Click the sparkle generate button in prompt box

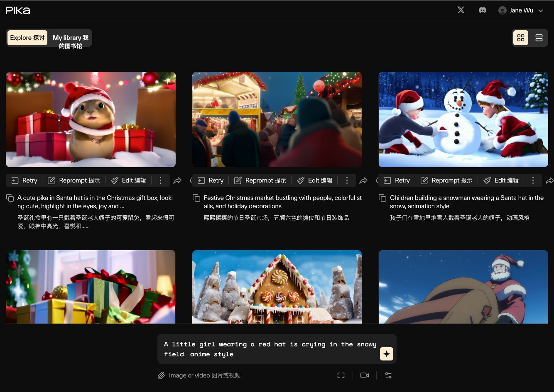[386, 354]
